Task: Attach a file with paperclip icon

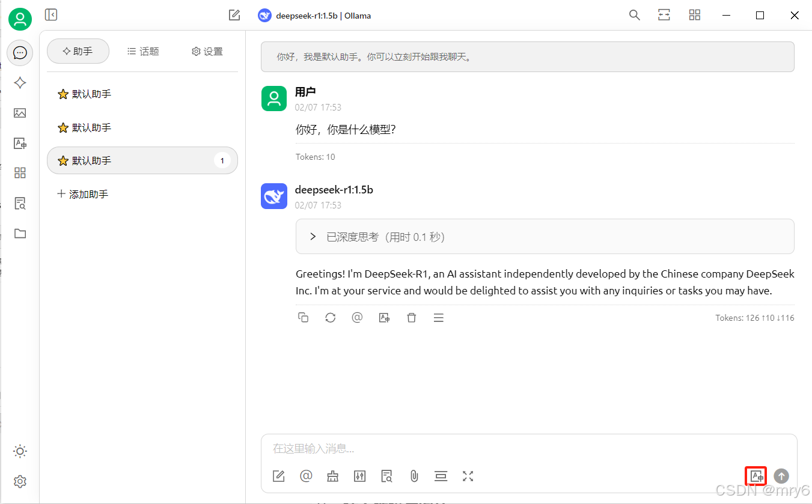Action: click(x=414, y=476)
